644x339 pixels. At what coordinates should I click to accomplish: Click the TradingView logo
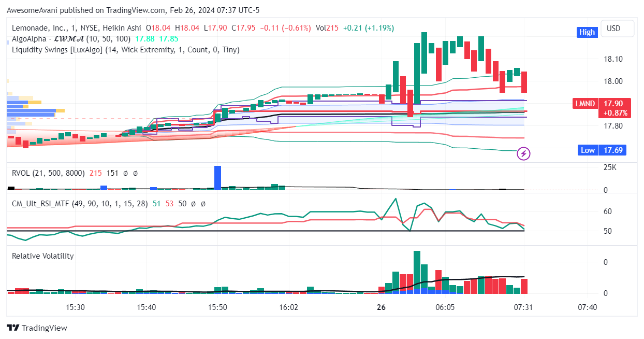(x=37, y=328)
